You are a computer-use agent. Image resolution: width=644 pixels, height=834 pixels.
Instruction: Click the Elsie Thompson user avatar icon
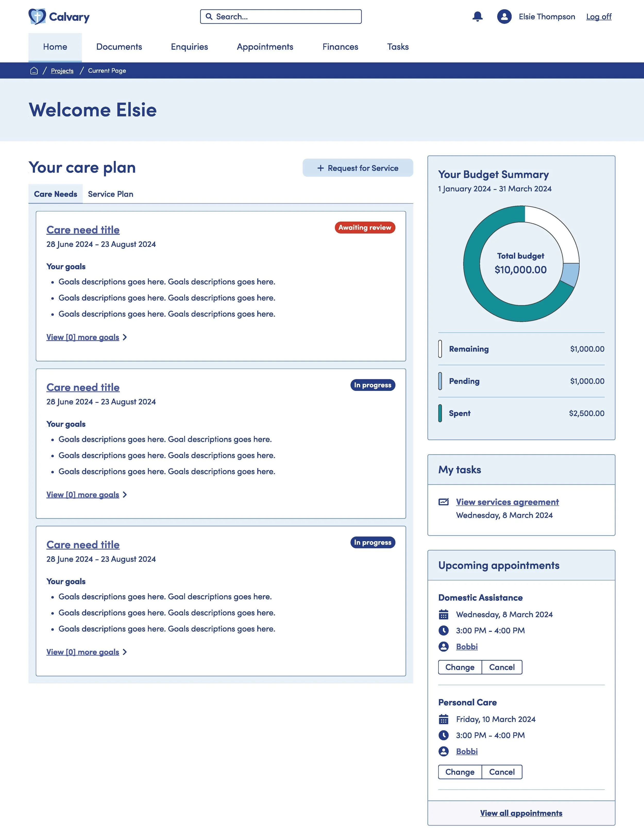504,16
